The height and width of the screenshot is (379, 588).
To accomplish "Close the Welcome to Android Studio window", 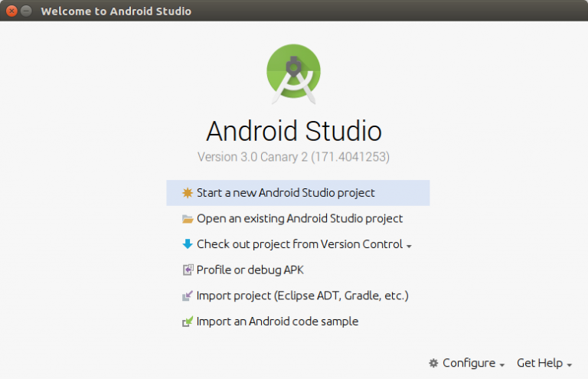I will [x=11, y=11].
